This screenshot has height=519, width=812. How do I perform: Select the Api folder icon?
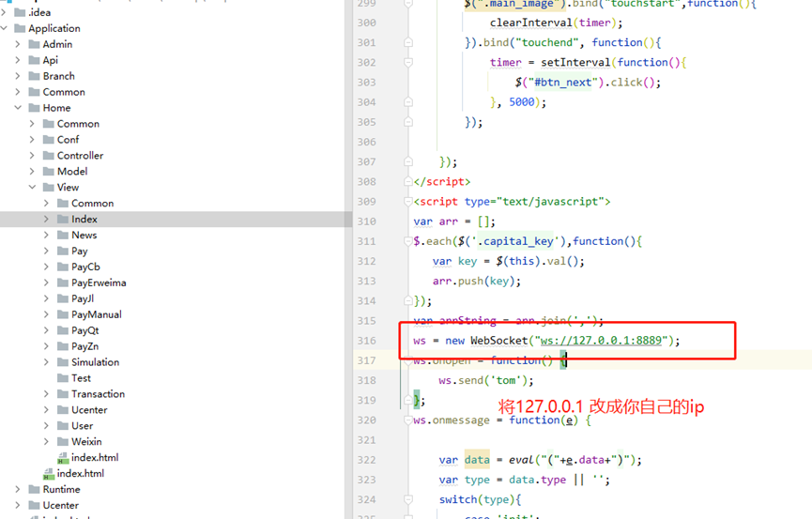point(34,60)
